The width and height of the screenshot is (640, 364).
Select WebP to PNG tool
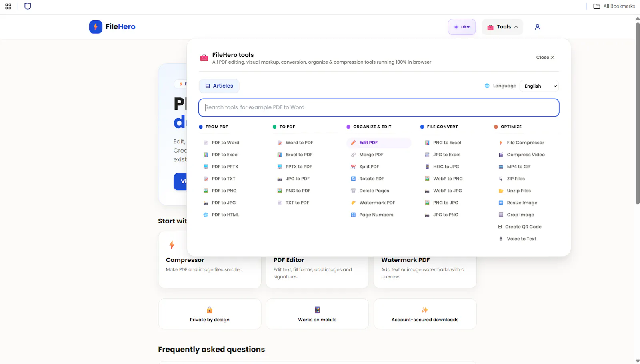[x=448, y=179]
